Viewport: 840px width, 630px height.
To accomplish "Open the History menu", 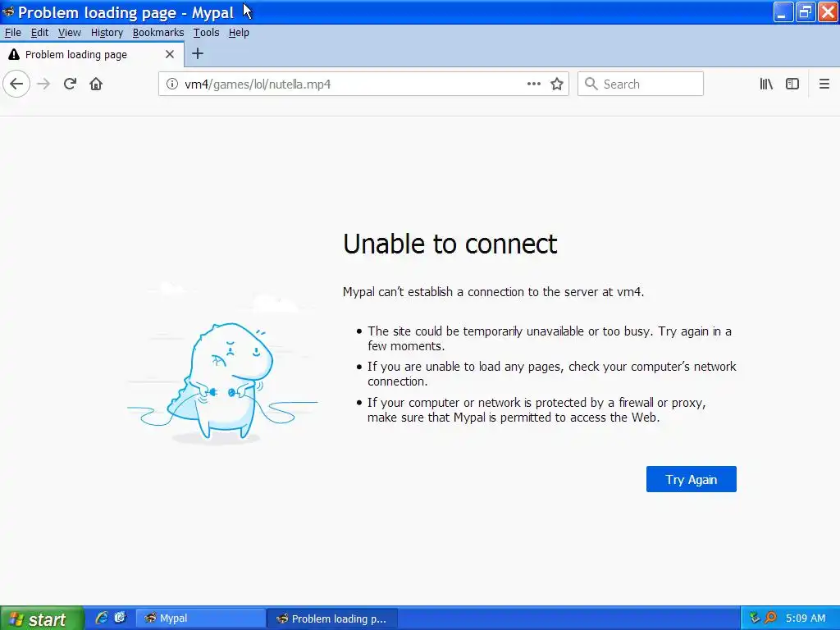I will (x=107, y=33).
